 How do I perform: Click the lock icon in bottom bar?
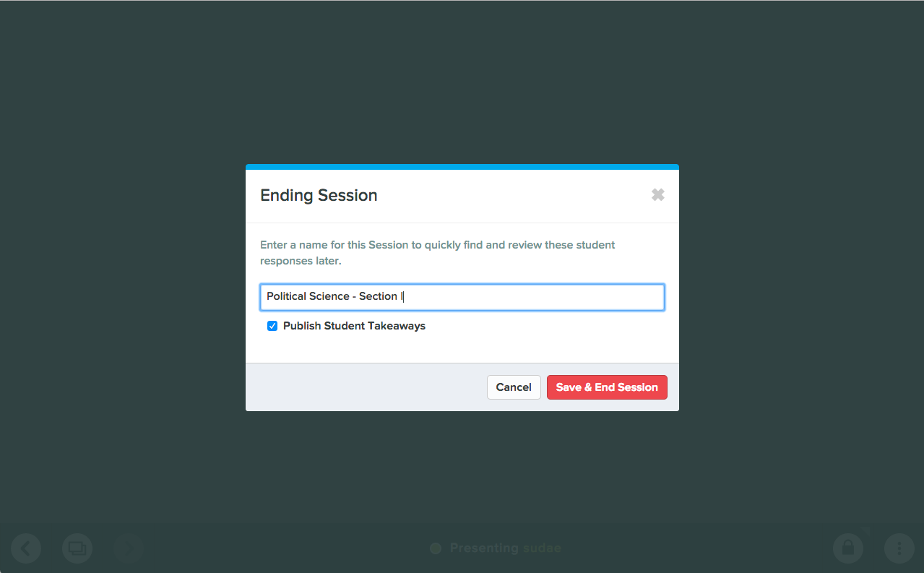848,548
